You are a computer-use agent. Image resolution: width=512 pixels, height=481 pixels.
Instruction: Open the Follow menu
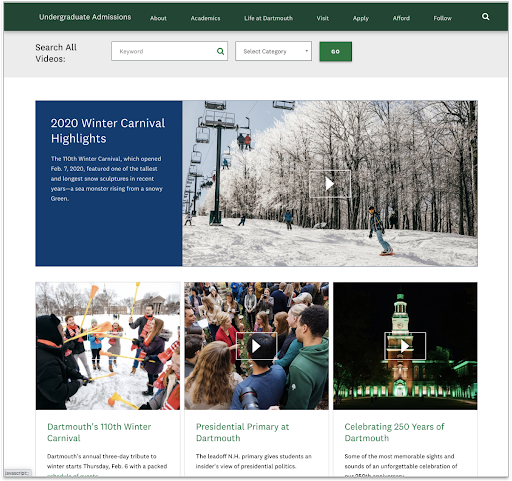click(442, 18)
